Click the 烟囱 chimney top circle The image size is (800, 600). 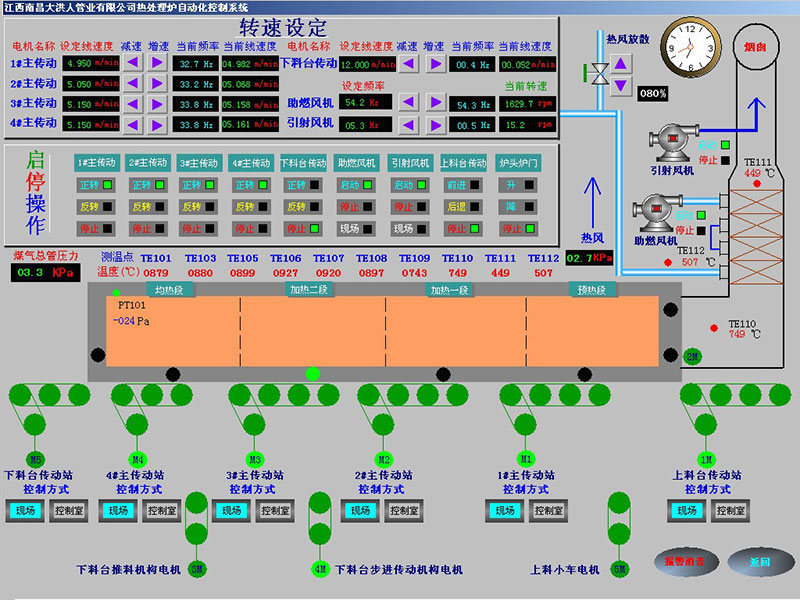[x=755, y=46]
